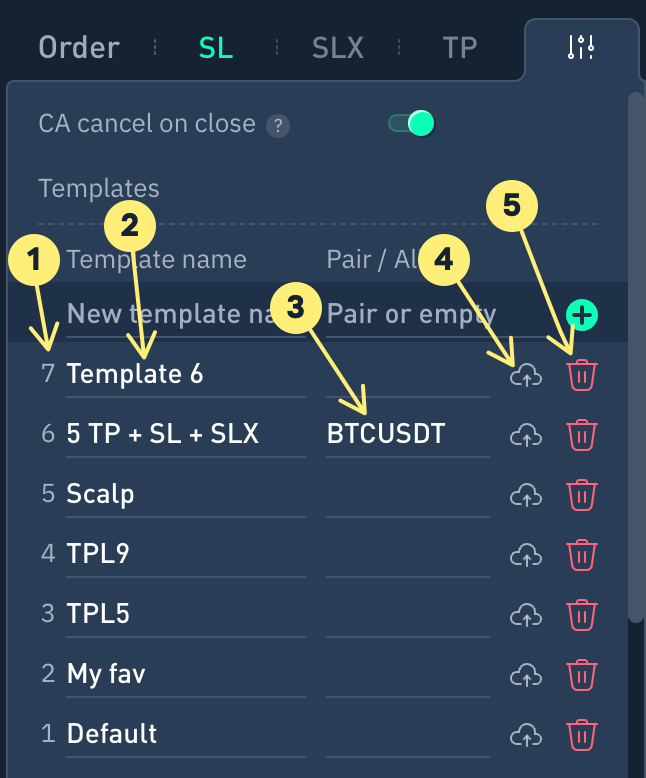Edit the BTCUSDT pair field
Screen dimensions: 646x778
[x=406, y=435]
